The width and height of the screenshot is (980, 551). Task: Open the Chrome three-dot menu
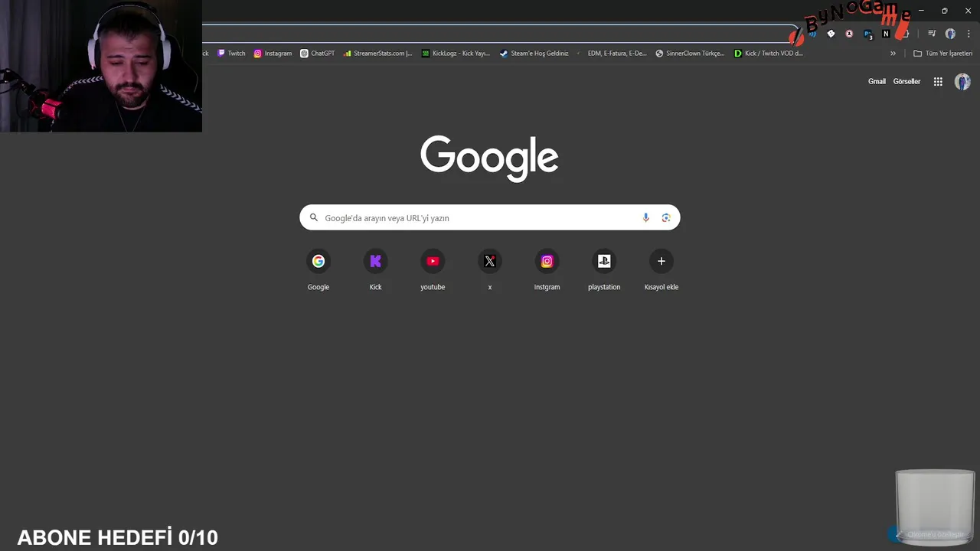pos(969,34)
